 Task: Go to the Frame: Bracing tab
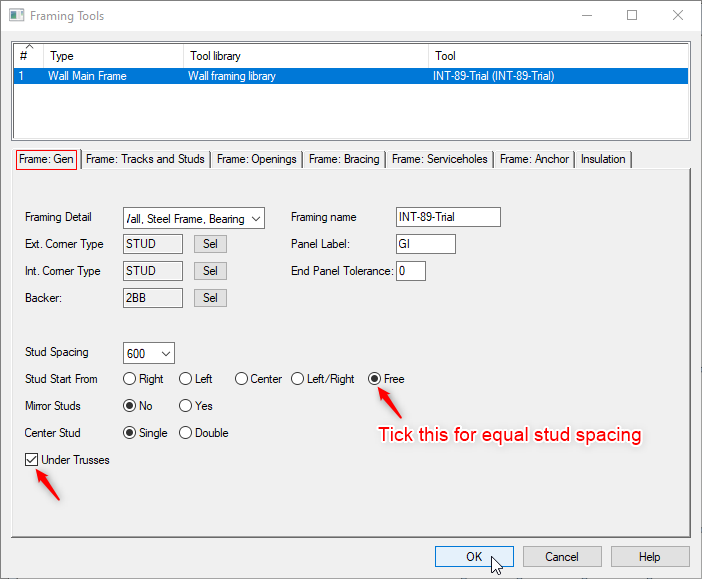pos(344,159)
